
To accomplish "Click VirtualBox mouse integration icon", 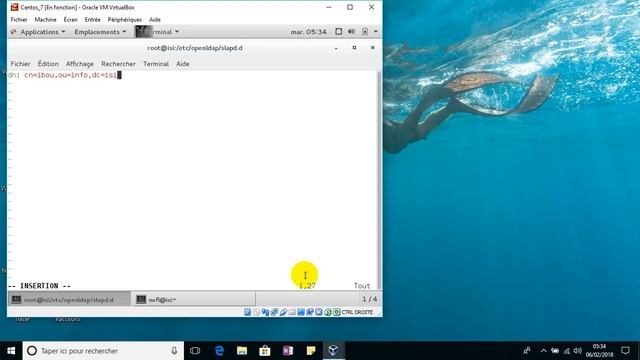I will tap(328, 312).
